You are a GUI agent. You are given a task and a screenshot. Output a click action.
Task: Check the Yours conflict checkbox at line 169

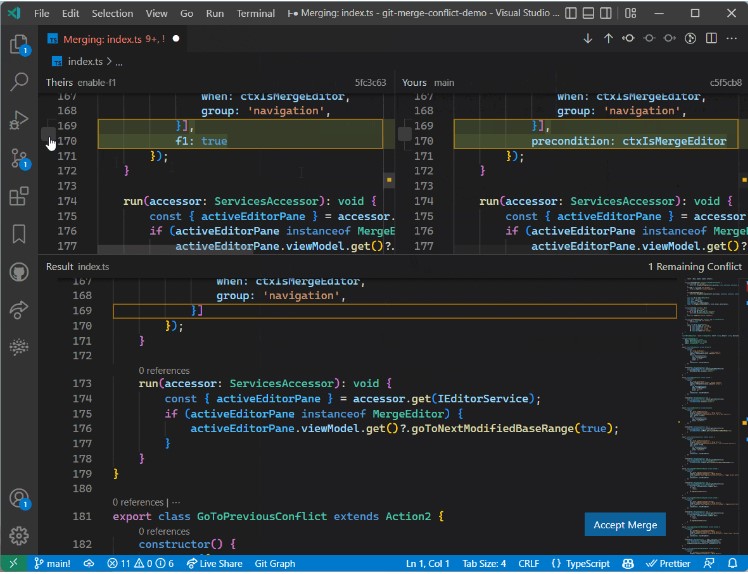click(x=404, y=134)
